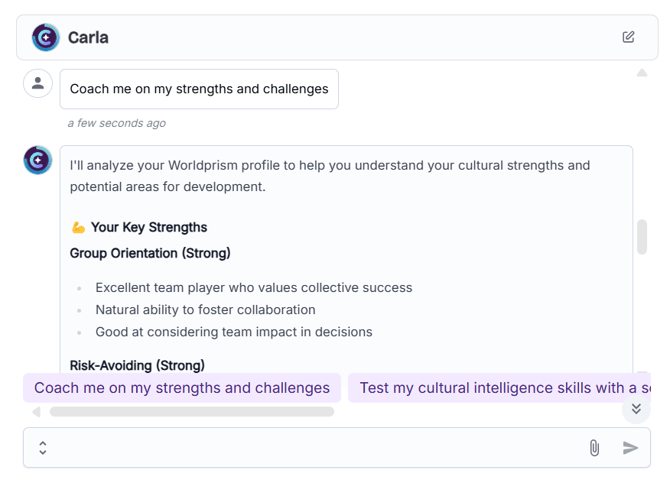Click the new chat edit icon
Screen dimensions: 670x480
tap(628, 37)
